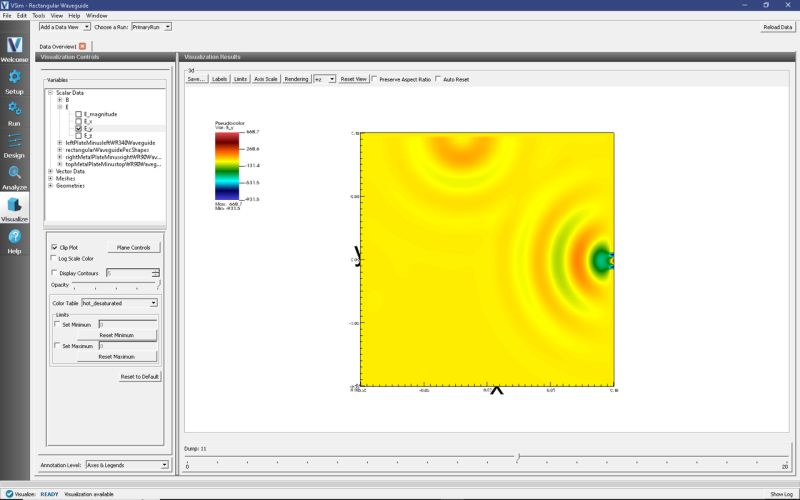
Task: Click the Display Contours count stepper
Action: click(156, 273)
